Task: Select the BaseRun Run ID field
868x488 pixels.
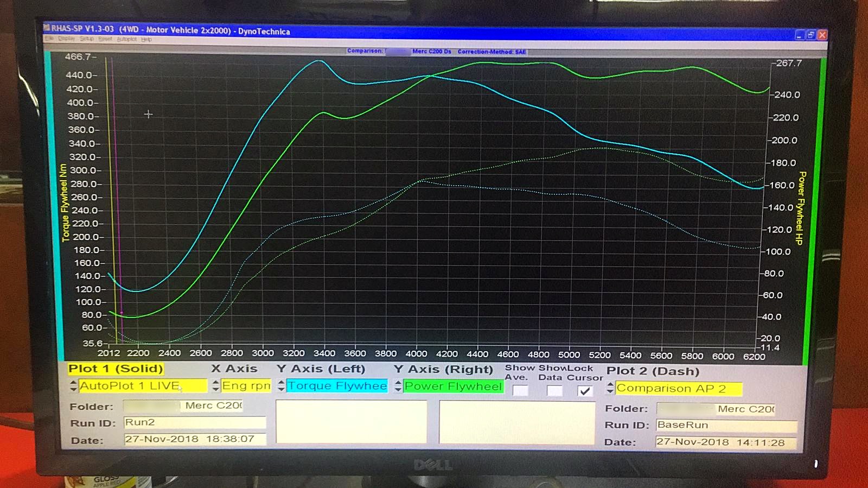Action: point(726,425)
